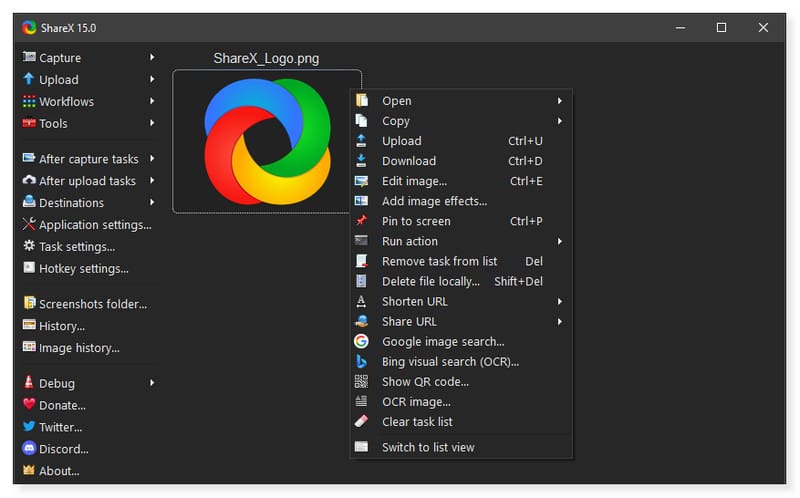Select Switch to list view
Image resolution: width=800 pixels, height=498 pixels.
pos(428,447)
